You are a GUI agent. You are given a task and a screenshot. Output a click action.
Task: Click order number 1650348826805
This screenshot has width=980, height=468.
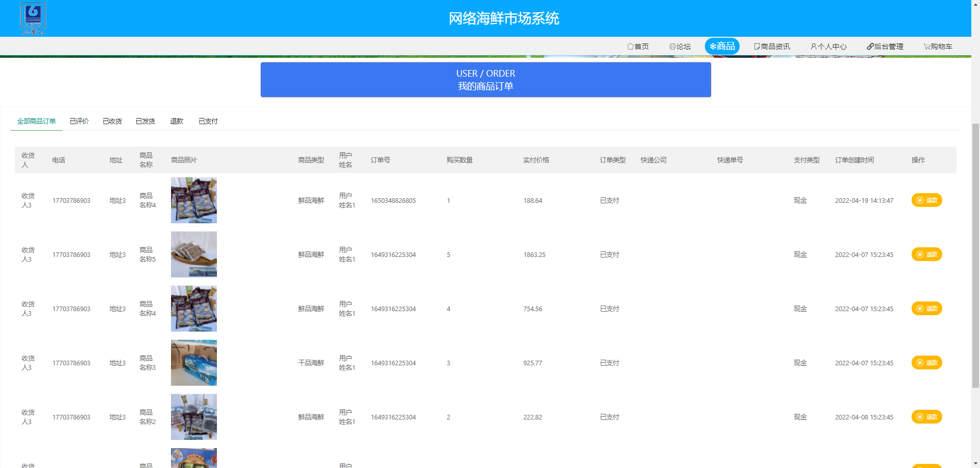pyautogui.click(x=393, y=201)
